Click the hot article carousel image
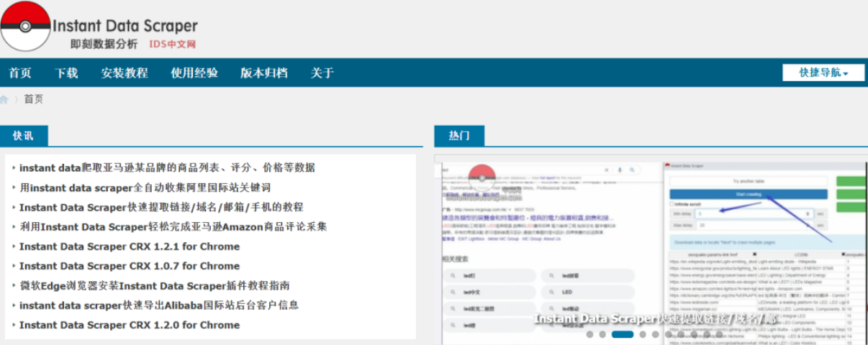 [x=651, y=248]
